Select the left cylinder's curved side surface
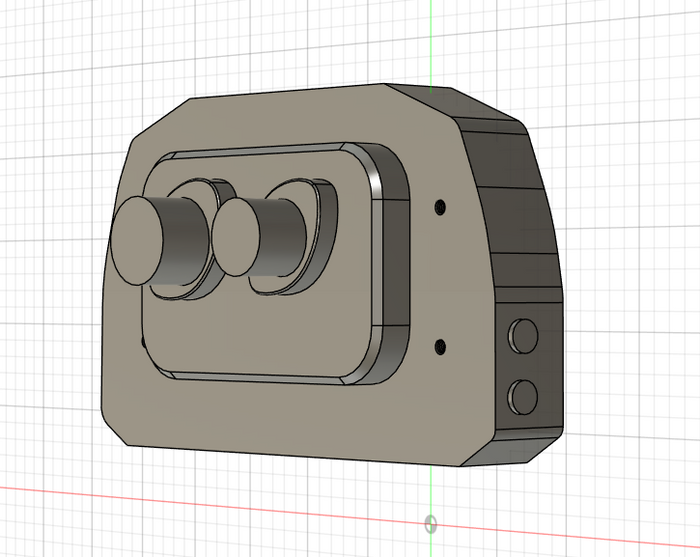 [x=185, y=241]
